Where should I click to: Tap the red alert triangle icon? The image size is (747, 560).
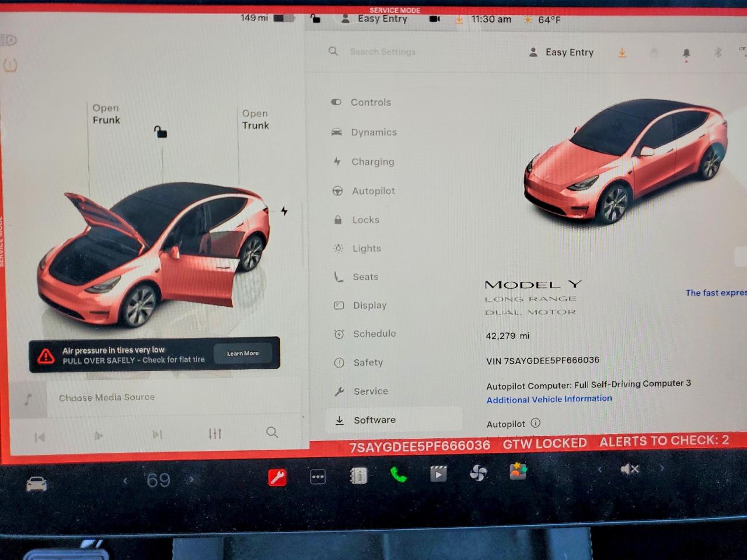tap(46, 355)
